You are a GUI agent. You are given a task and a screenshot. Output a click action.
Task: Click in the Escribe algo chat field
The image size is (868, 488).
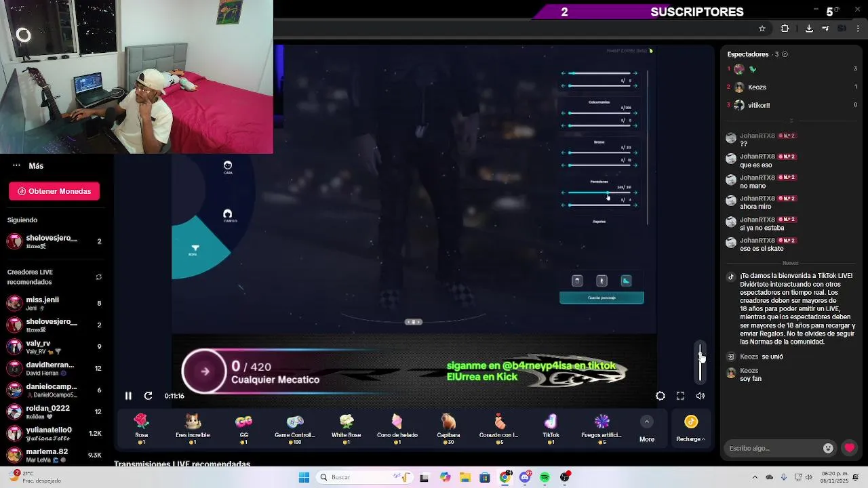pyautogui.click(x=773, y=448)
